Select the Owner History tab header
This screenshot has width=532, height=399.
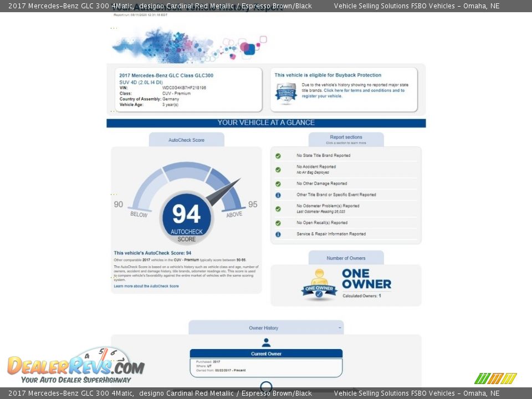coord(266,328)
